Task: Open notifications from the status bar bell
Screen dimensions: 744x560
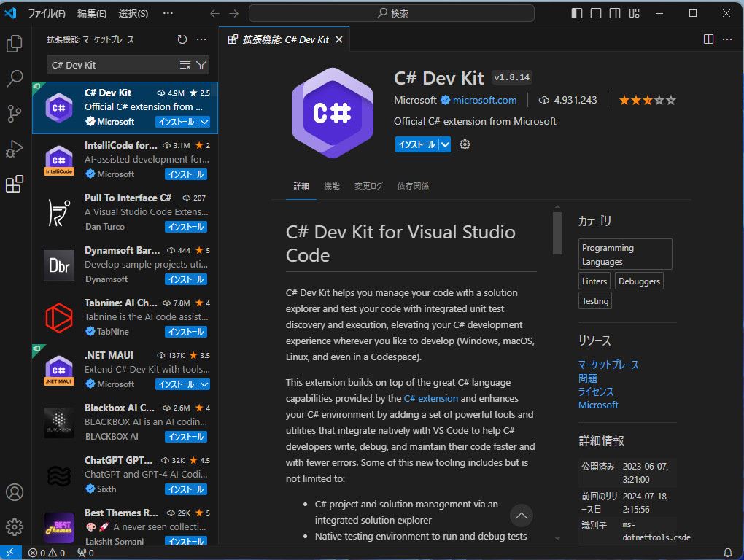Action: click(727, 553)
